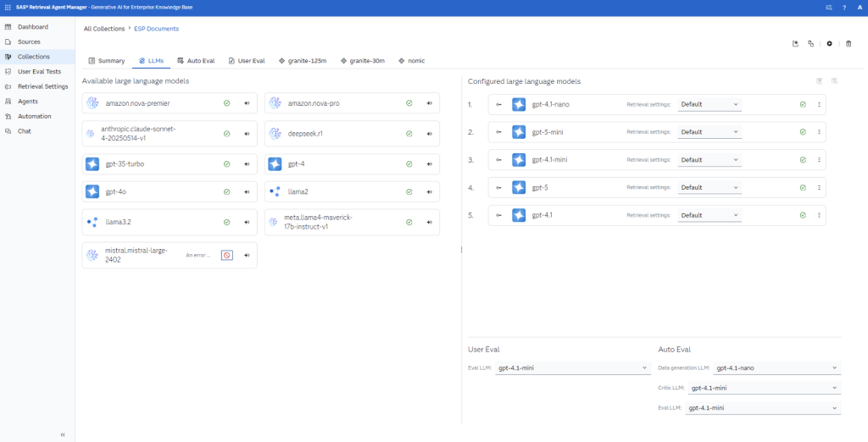Open the Critic LLM dropdown

(x=764, y=388)
